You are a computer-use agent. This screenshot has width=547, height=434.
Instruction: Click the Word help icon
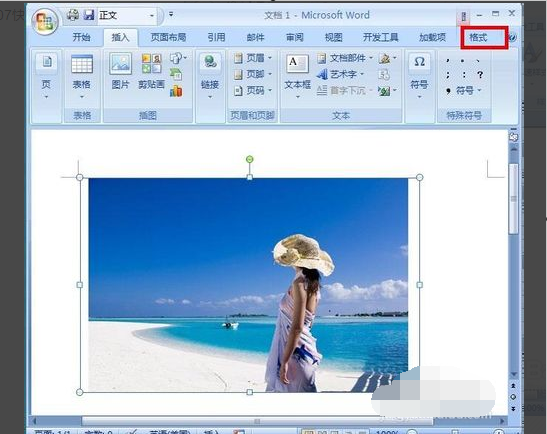click(512, 37)
